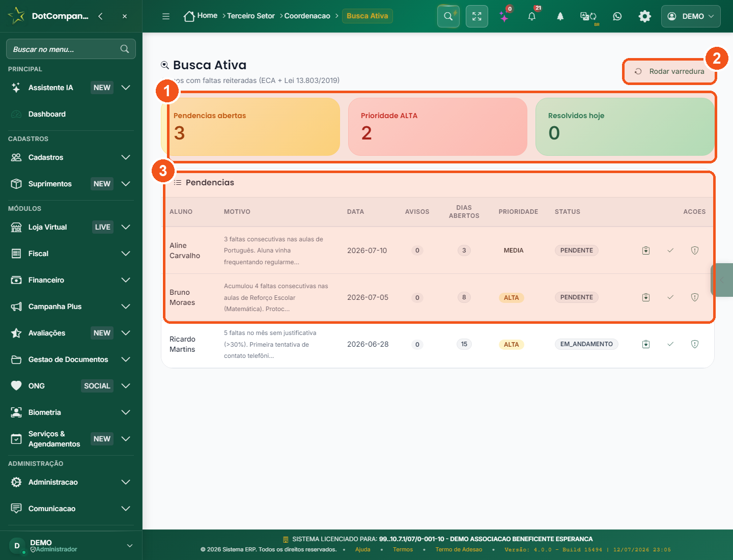Open the Ajuda footer link
Screen dimensions: 733x560
(363, 550)
